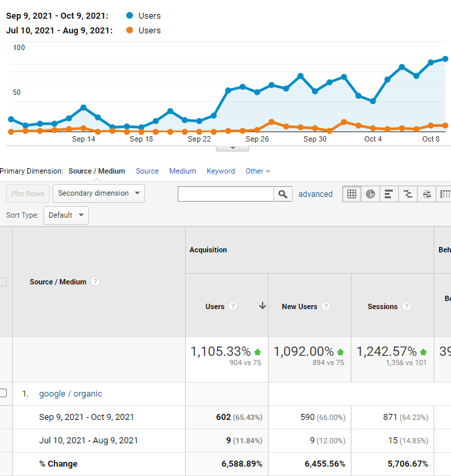Screen dimensions: 451x476
Task: Tick the select-all header checkbox
Action: point(3,282)
